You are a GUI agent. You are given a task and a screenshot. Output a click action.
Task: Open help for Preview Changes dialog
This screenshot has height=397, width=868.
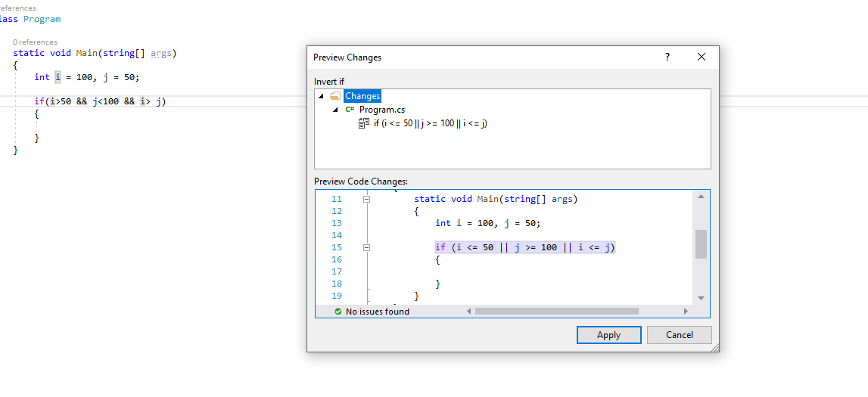(667, 57)
